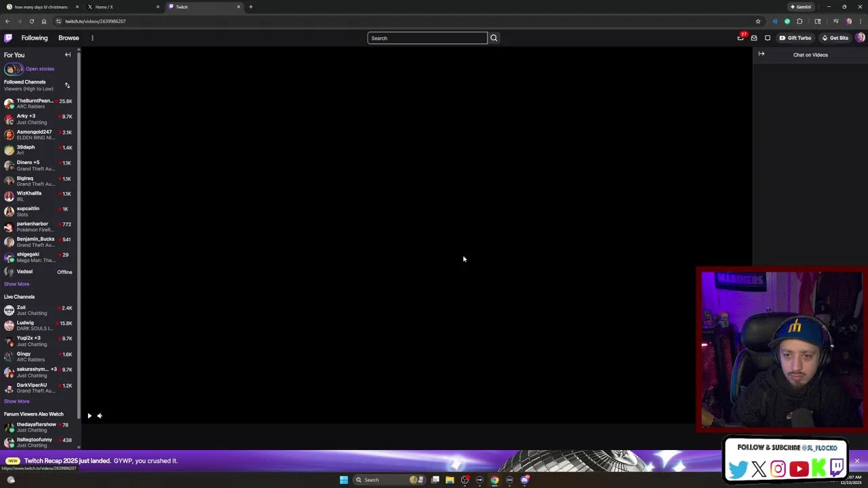Switch to Home / X tab
This screenshot has height=488, width=868.
point(123,7)
